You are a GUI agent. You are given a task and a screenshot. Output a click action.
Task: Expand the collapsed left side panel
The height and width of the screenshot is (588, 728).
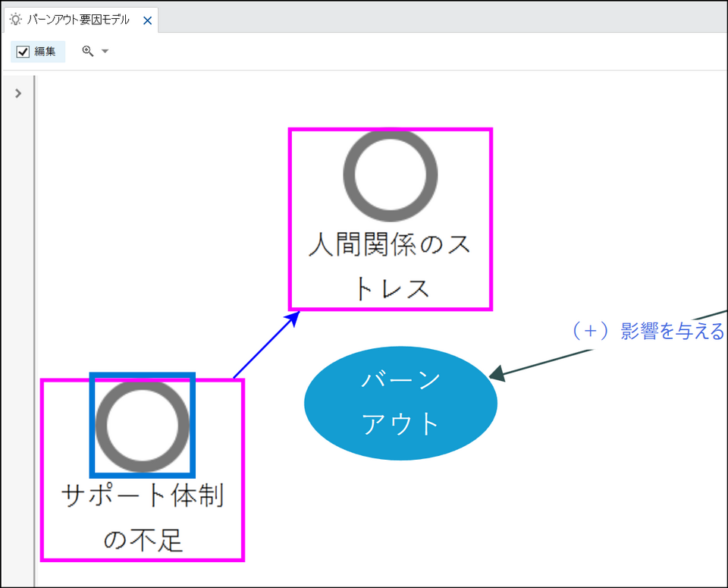click(x=18, y=93)
